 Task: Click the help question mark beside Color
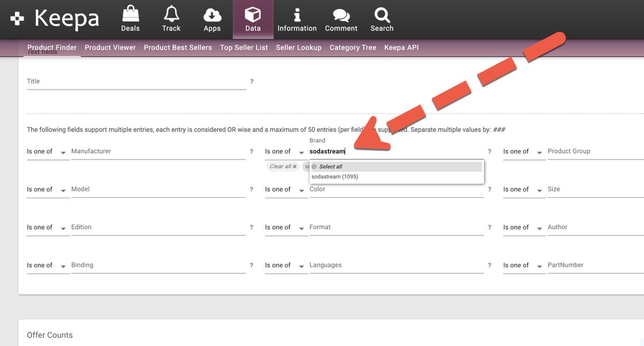(489, 190)
